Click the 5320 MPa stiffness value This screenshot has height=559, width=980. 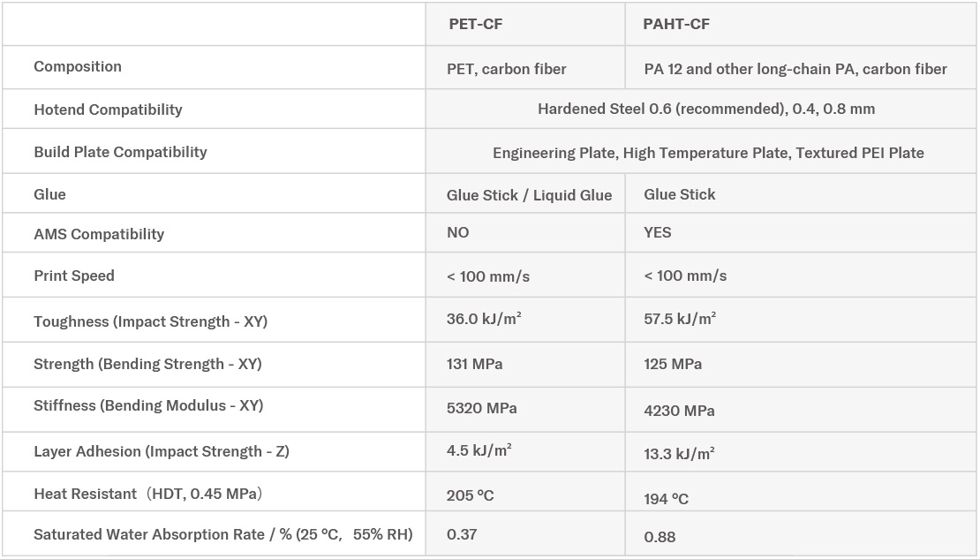[x=482, y=408]
